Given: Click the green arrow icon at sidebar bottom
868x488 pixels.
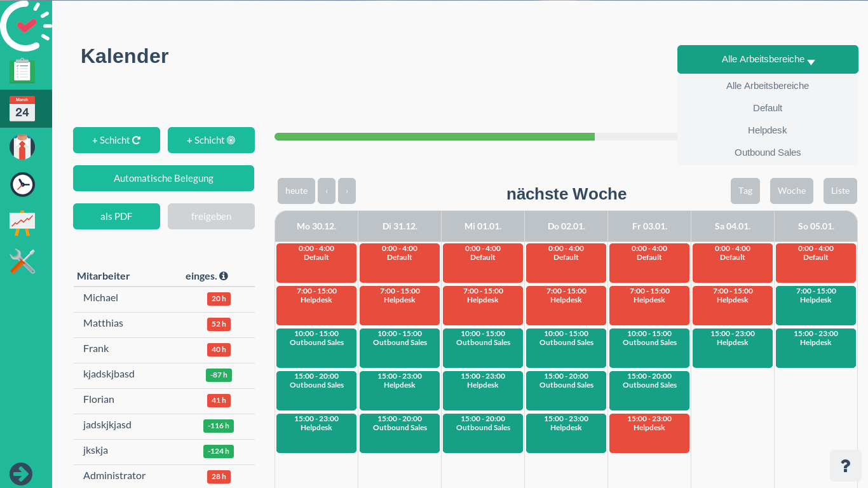Looking at the screenshot, I should [x=21, y=474].
